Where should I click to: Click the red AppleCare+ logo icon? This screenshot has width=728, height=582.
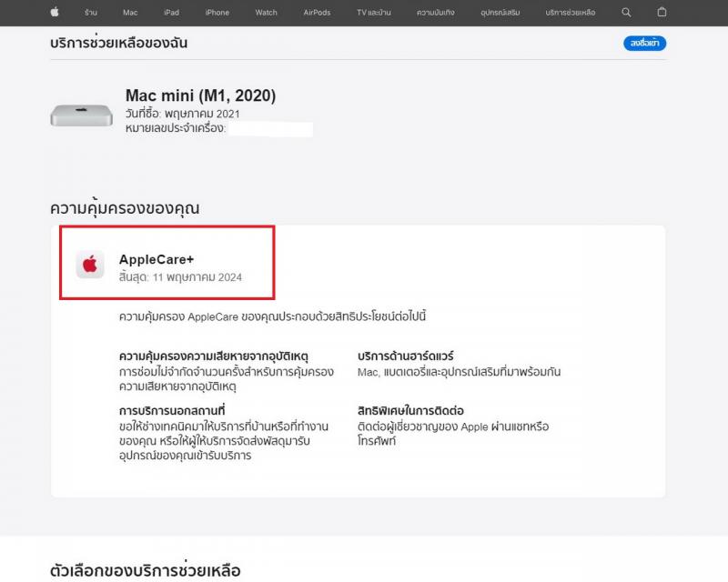click(90, 265)
